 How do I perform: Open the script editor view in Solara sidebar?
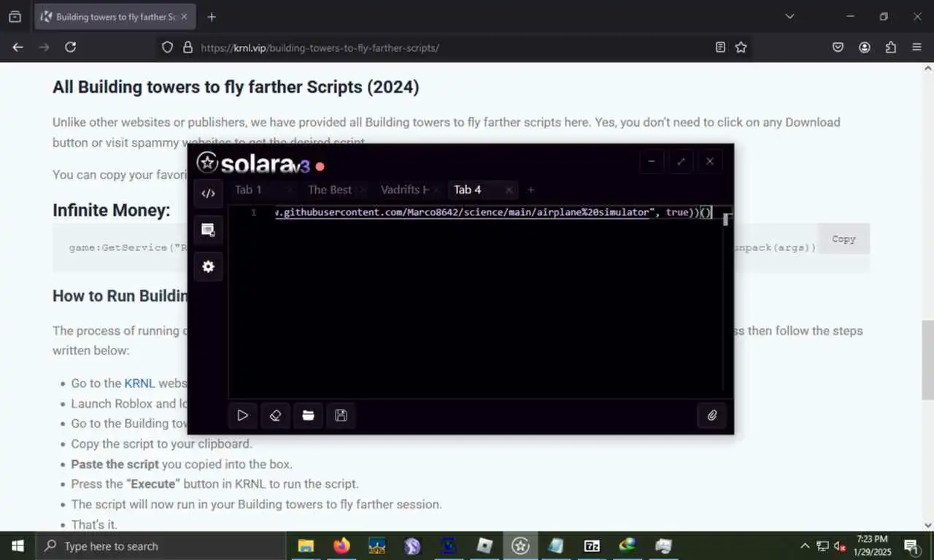pos(208,193)
